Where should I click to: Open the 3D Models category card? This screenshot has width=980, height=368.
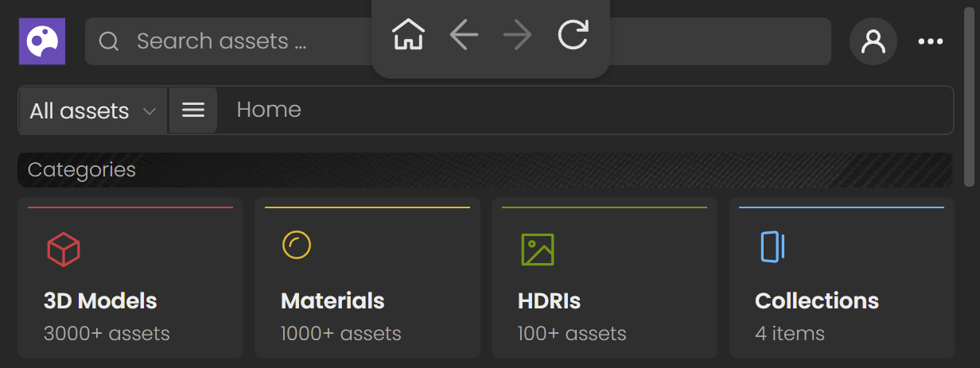point(130,278)
